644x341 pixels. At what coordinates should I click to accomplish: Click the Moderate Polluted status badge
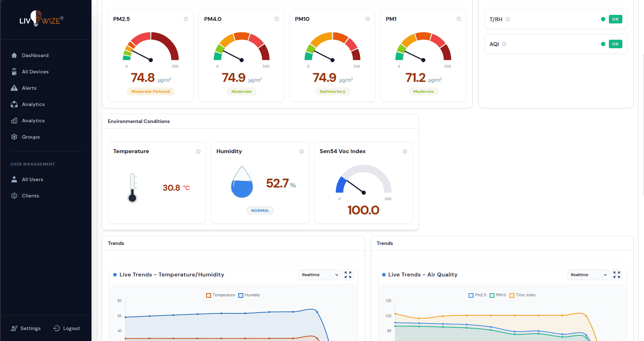point(151,91)
